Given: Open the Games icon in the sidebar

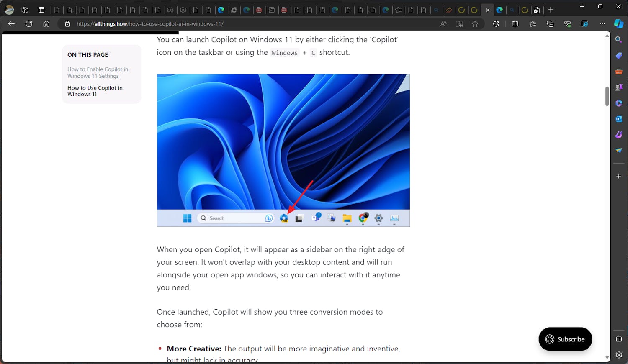Looking at the screenshot, I should 619,87.
